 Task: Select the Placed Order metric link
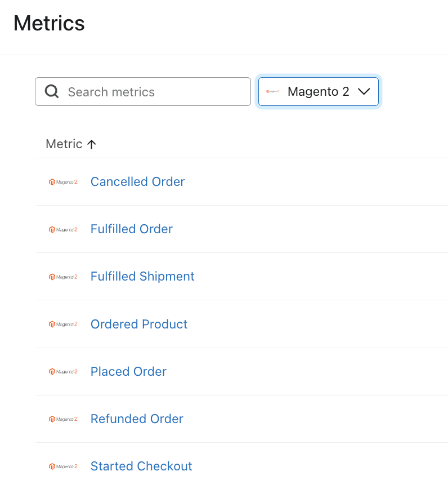(x=128, y=371)
